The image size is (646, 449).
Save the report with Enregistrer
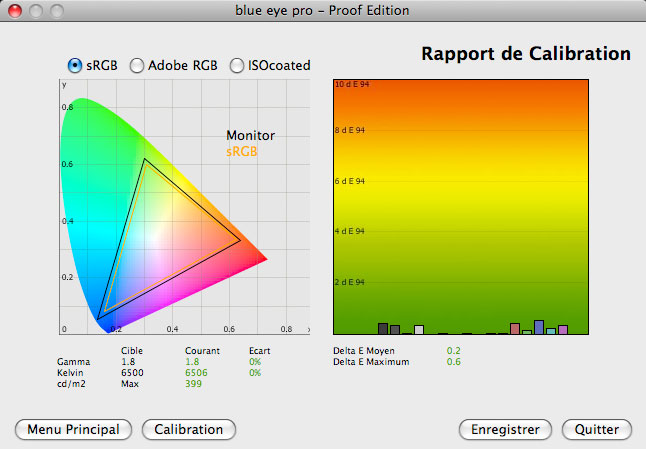pyautogui.click(x=505, y=429)
